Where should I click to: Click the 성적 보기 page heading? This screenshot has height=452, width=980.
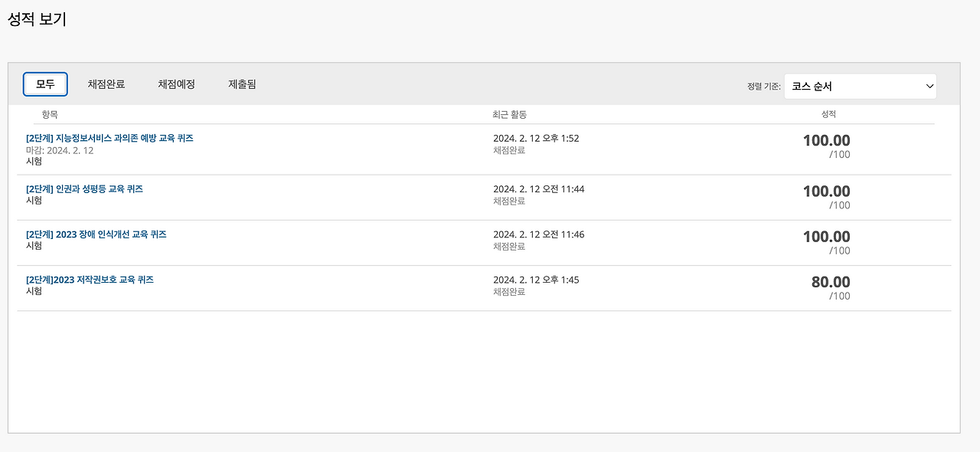click(x=36, y=18)
